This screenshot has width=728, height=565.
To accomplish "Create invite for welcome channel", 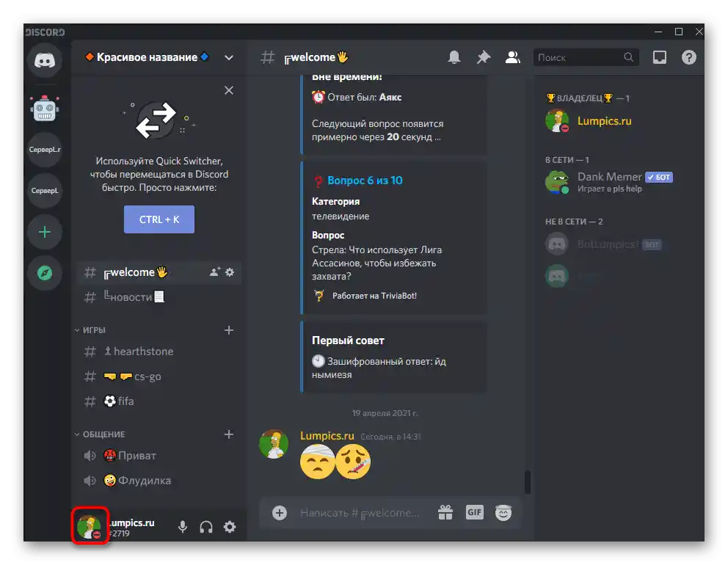I will pos(215,272).
